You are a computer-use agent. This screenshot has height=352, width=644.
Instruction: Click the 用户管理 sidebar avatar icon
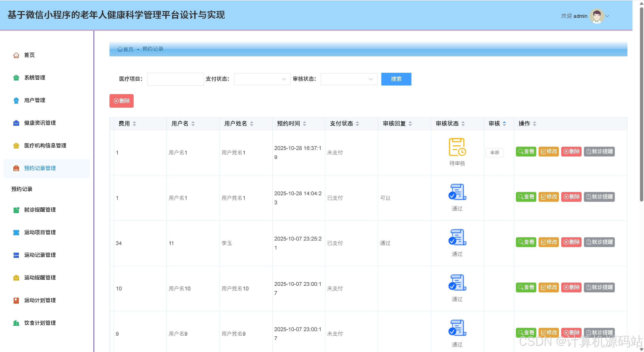click(16, 100)
